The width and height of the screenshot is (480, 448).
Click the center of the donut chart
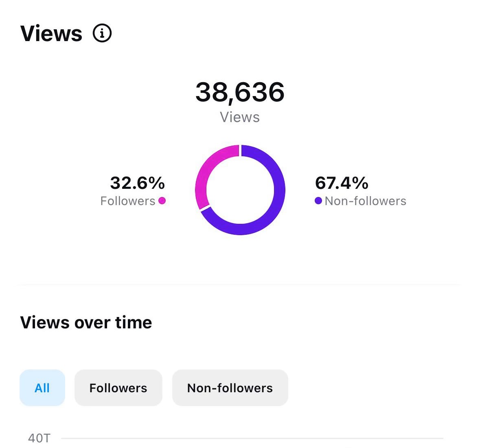240,190
